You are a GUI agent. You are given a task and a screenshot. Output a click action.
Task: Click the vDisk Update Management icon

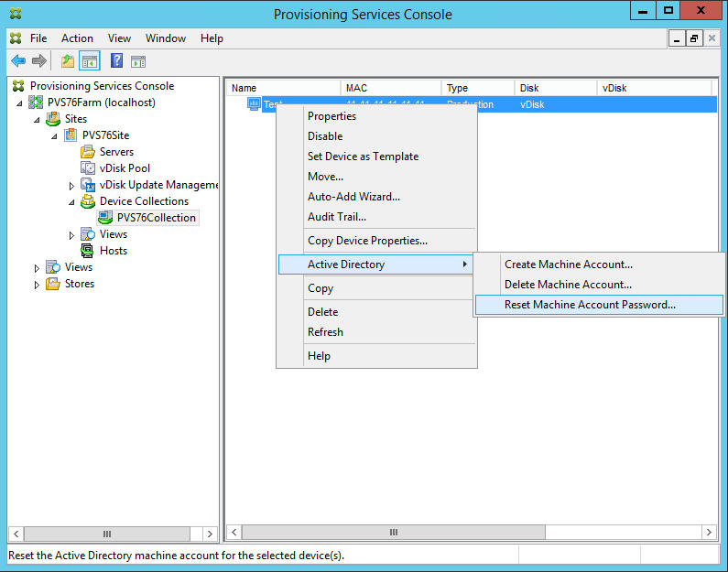[x=88, y=185]
